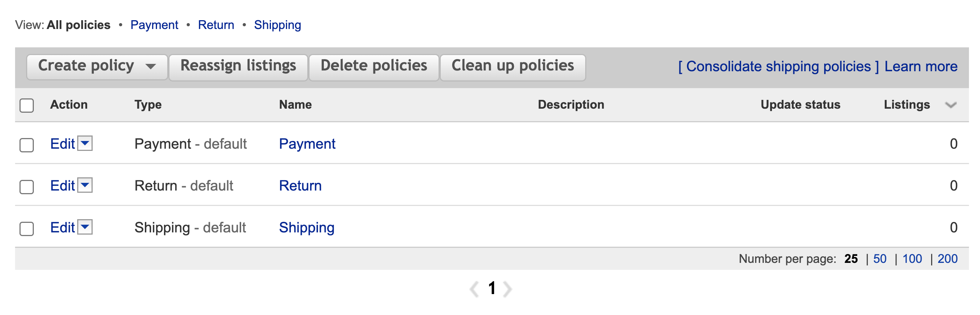The image size is (980, 315).
Task: Filter view to Return policies
Action: [216, 25]
